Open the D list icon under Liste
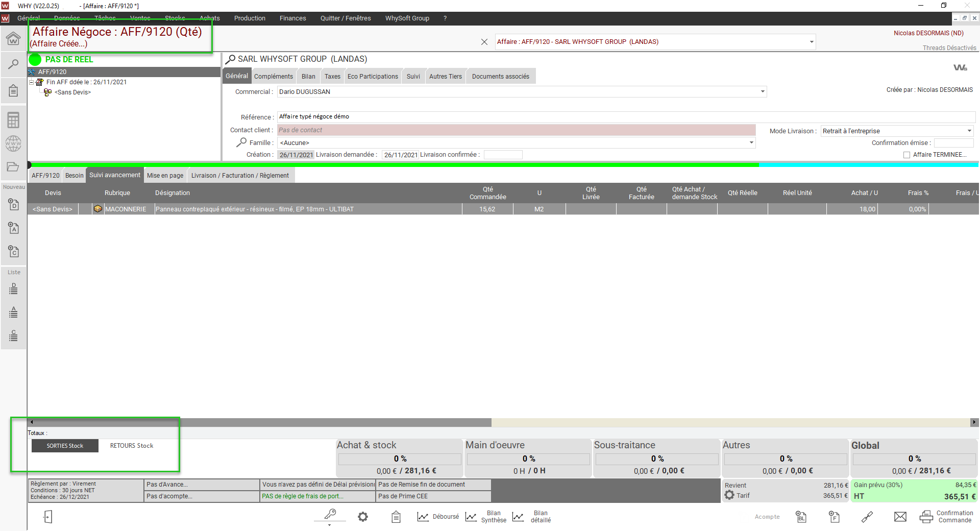The image size is (980, 531). click(x=13, y=289)
